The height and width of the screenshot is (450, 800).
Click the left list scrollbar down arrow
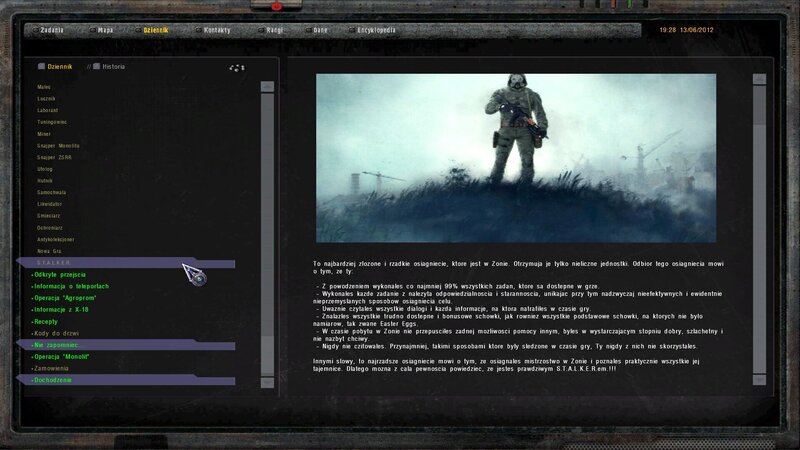(x=267, y=382)
